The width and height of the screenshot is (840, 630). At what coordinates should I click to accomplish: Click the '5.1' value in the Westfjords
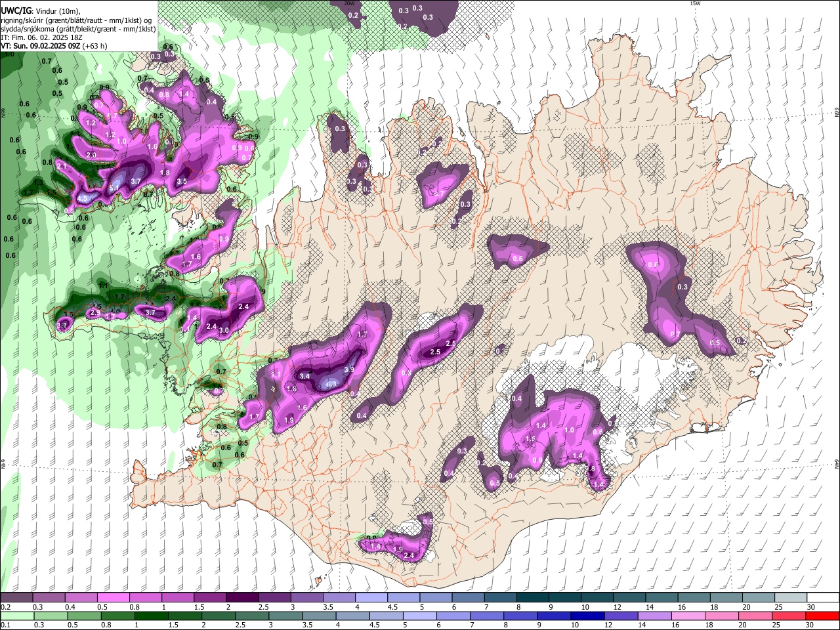coord(114,189)
